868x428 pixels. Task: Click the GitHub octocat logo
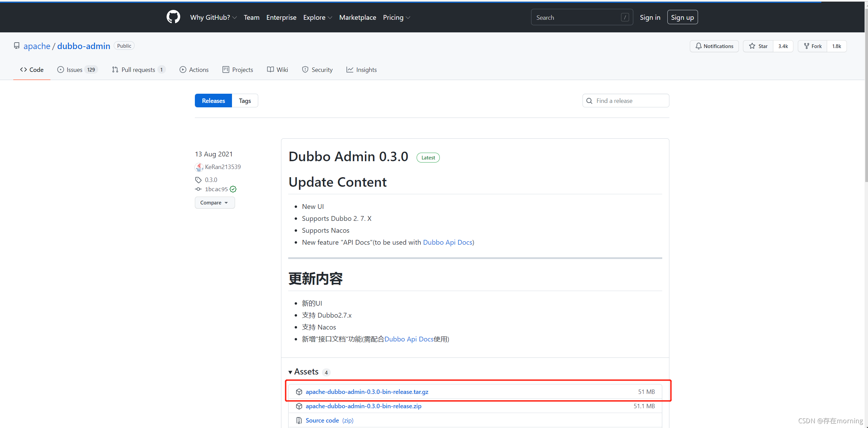pos(173,17)
